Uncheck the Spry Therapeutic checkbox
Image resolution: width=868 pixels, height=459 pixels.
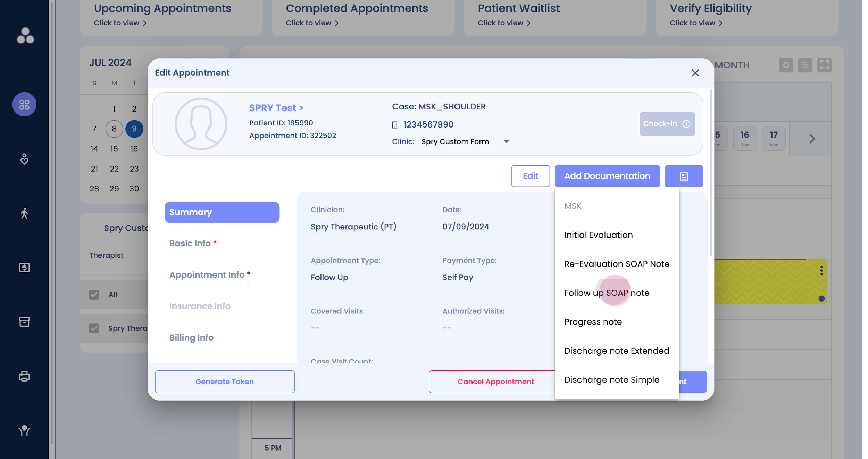click(x=94, y=328)
